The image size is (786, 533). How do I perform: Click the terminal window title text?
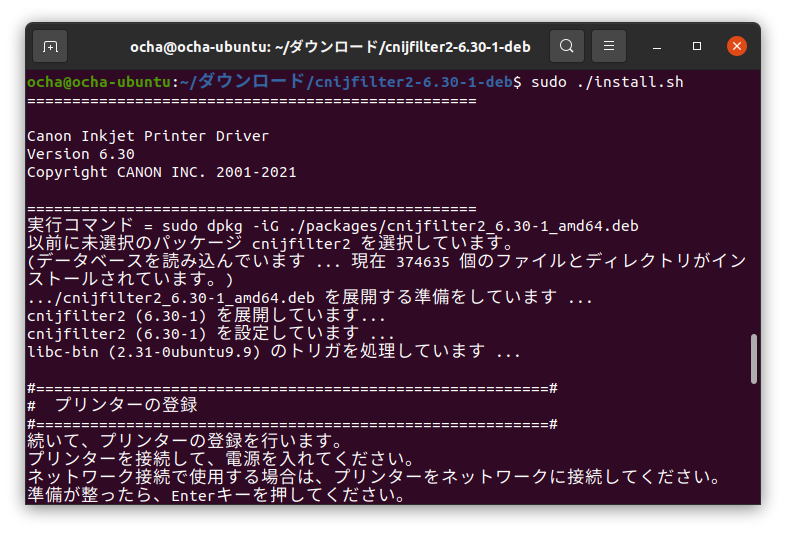330,47
